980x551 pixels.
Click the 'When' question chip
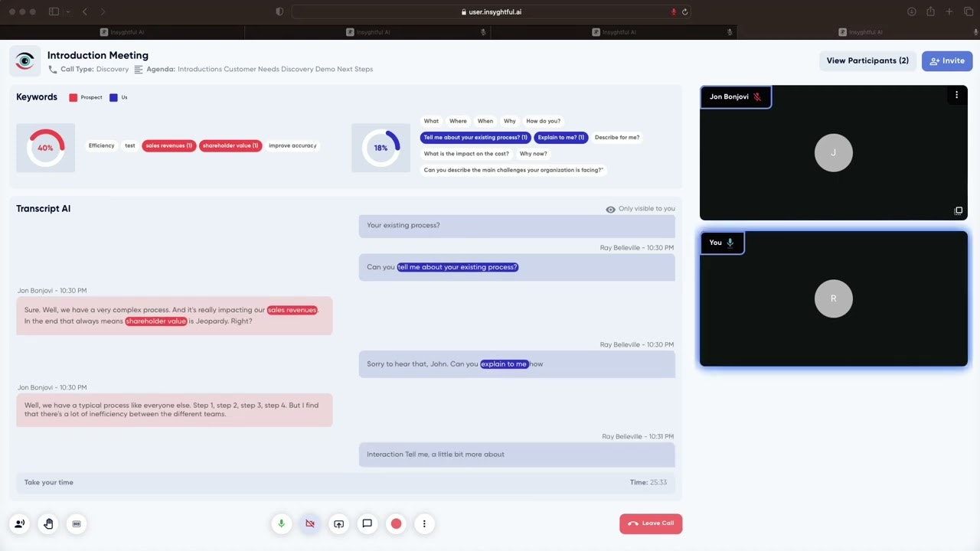tap(485, 121)
